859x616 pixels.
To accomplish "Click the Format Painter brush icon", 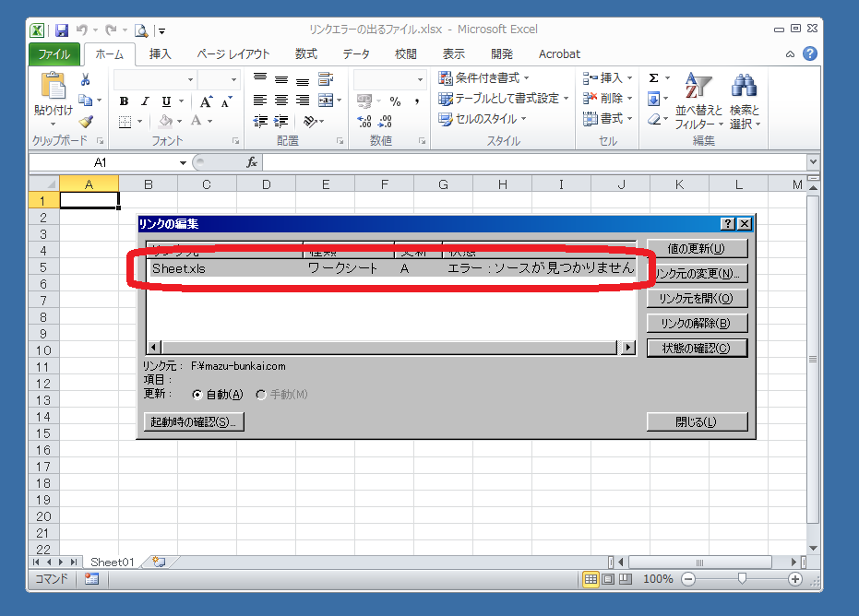I will coord(86,121).
